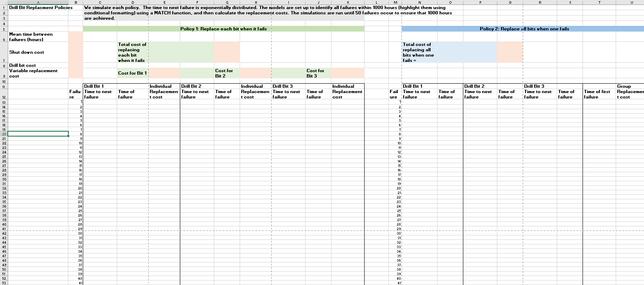Viewport: 644px width, 285px height.
Task: Click the orange input cell beside 'Mean time between failures'
Action: coord(76,37)
